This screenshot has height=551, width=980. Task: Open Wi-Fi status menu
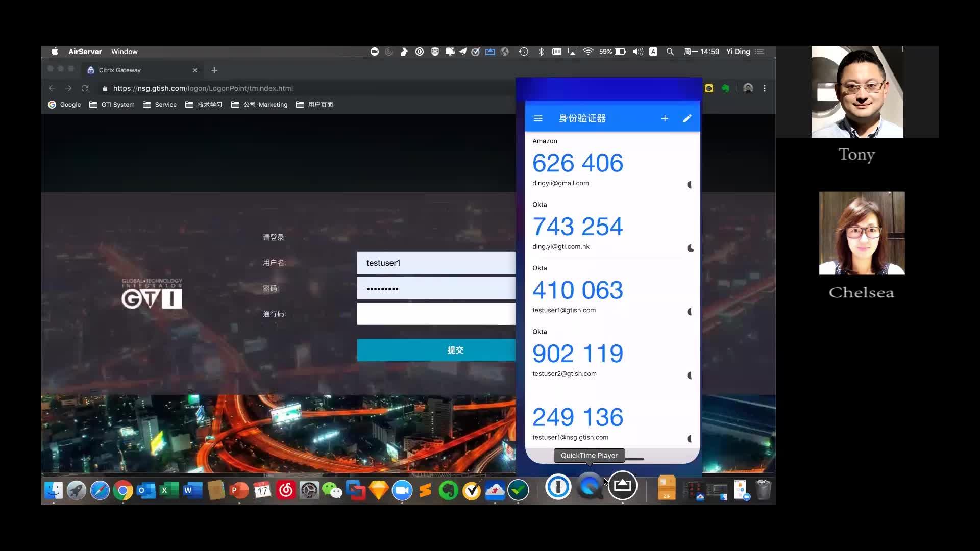[588, 52]
